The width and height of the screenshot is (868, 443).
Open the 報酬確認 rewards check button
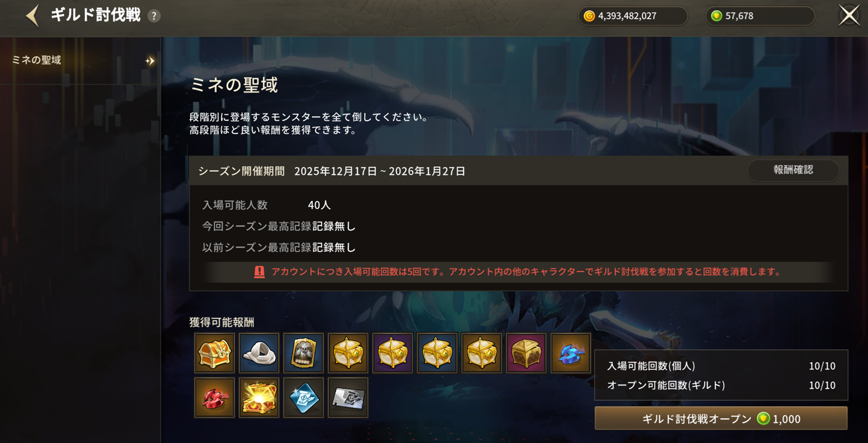[x=793, y=170]
